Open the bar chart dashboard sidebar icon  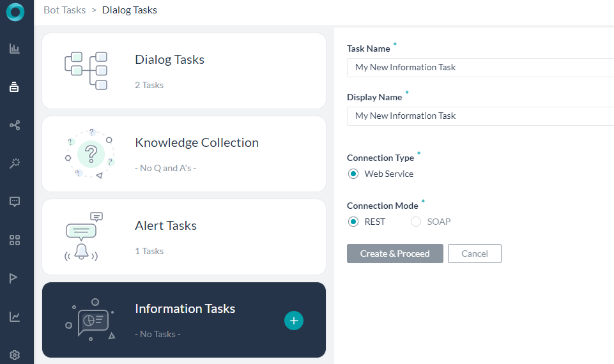pos(15,49)
